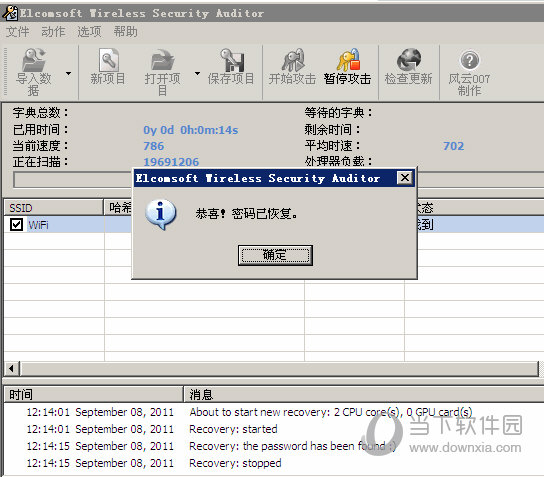The image size is (546, 477).
Task: Click the SSID column header
Action: point(54,208)
